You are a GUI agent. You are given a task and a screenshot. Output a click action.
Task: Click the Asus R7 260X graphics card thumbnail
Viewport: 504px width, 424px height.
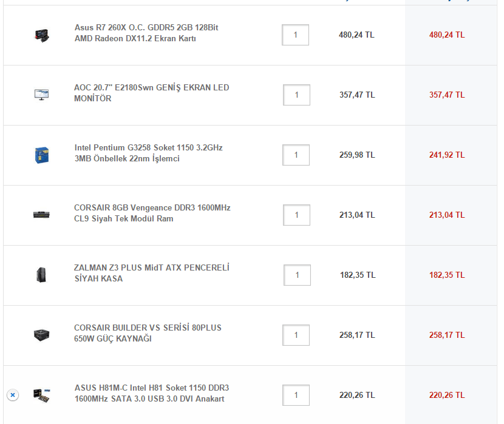click(x=42, y=35)
